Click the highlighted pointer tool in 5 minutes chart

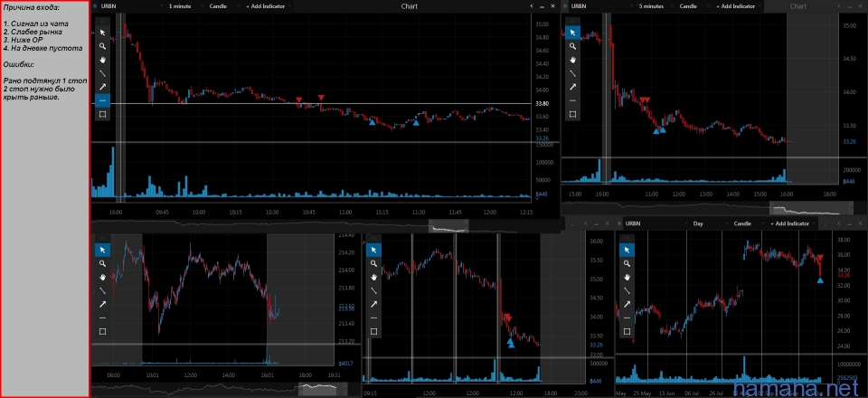pyautogui.click(x=573, y=33)
